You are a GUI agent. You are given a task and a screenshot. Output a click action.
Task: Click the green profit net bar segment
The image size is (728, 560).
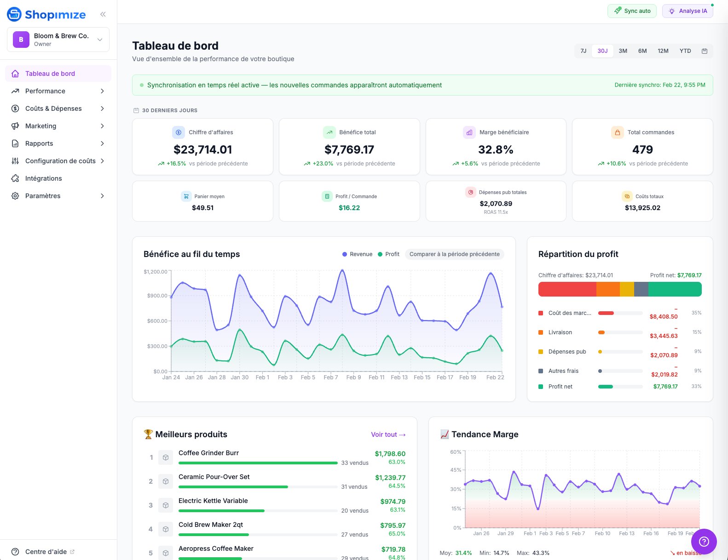675,289
